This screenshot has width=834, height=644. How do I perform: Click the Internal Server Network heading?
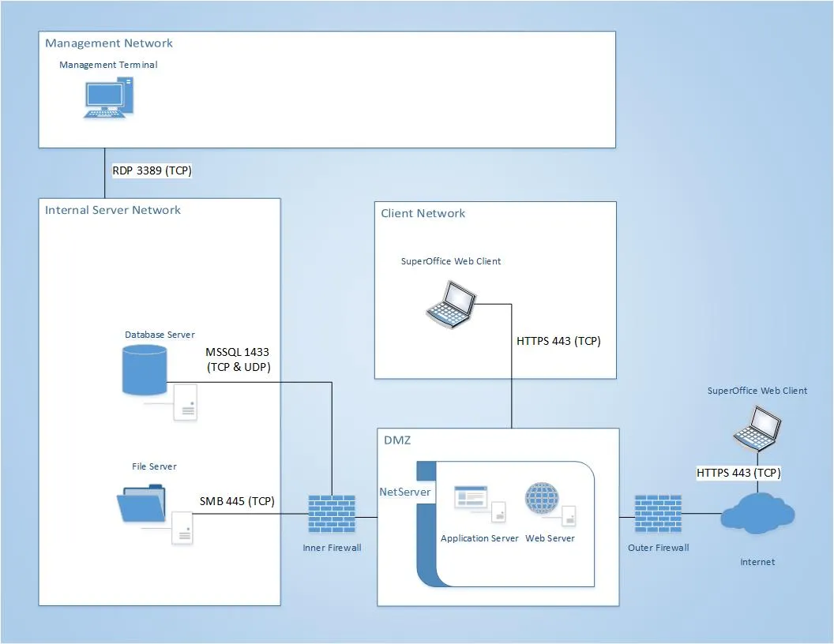pyautogui.click(x=113, y=210)
